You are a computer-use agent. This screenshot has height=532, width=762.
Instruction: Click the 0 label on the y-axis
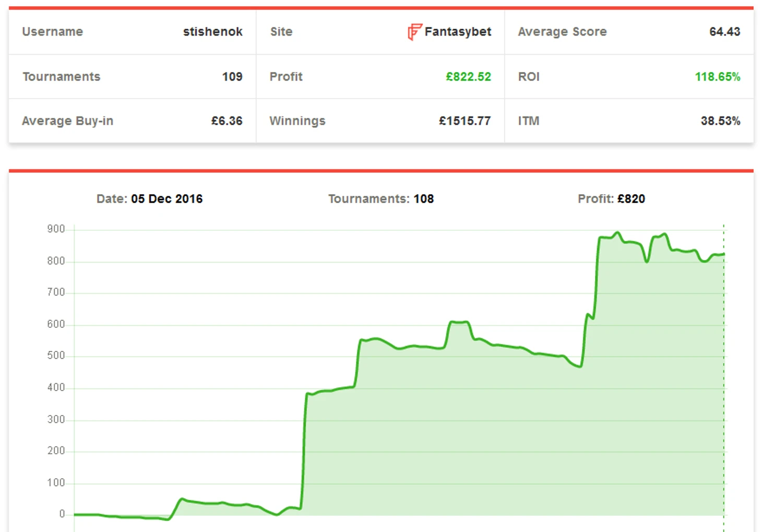tap(62, 514)
